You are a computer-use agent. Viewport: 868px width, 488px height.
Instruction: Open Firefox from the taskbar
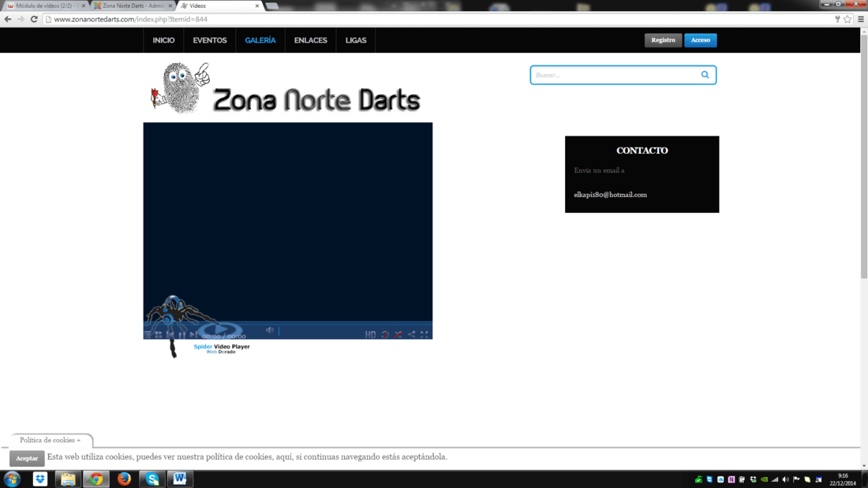[x=124, y=479]
